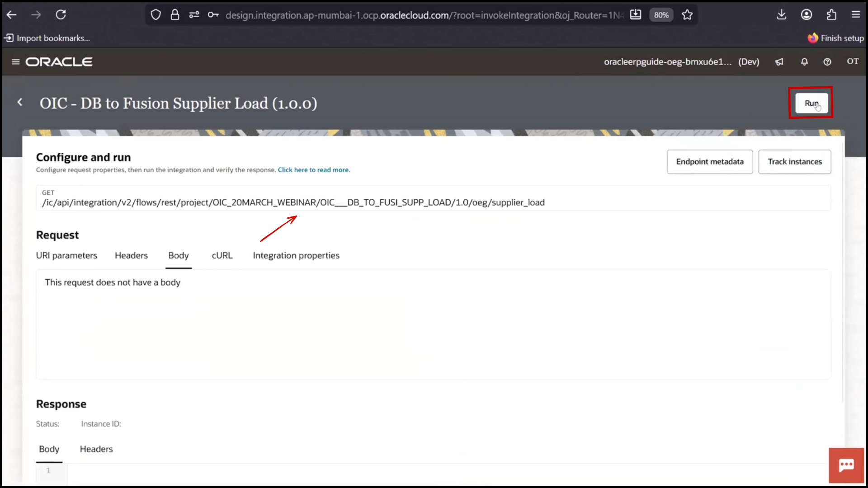Click the "Configure and run" heading
Image resolution: width=868 pixels, height=488 pixels.
point(83,157)
